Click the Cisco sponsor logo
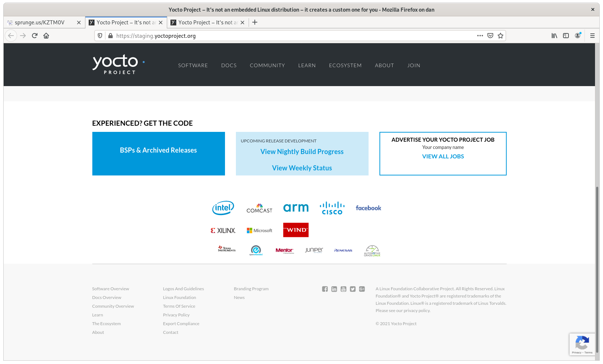 click(x=332, y=208)
